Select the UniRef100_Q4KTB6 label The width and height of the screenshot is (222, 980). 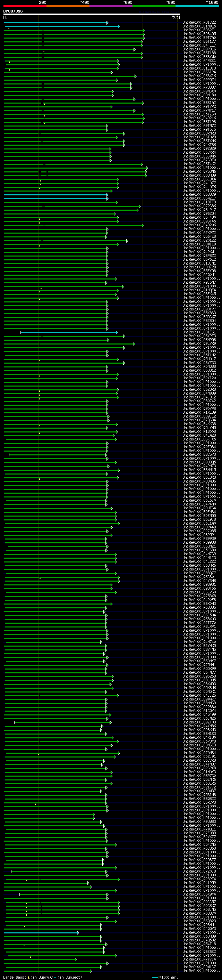199,145
